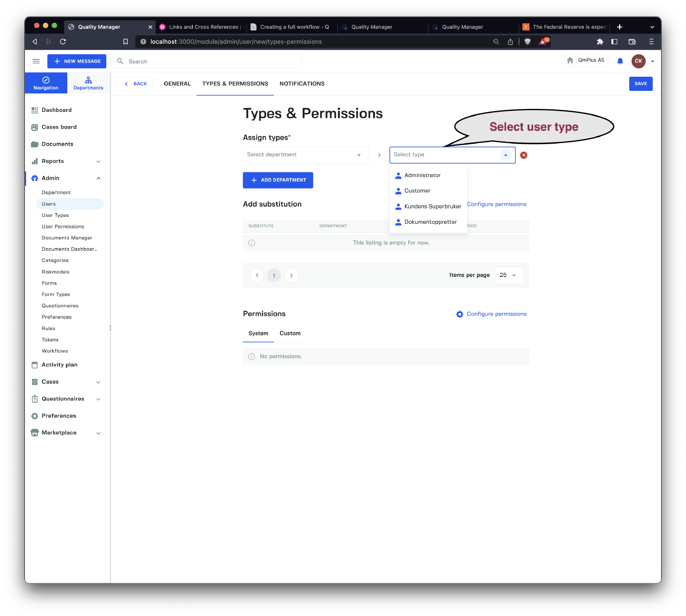Remove type row with red X icon

524,155
